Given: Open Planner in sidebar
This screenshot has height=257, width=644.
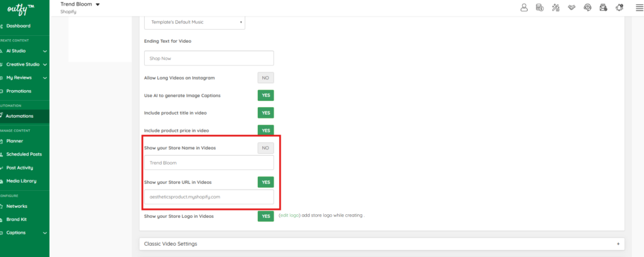Looking at the screenshot, I should (x=14, y=141).
